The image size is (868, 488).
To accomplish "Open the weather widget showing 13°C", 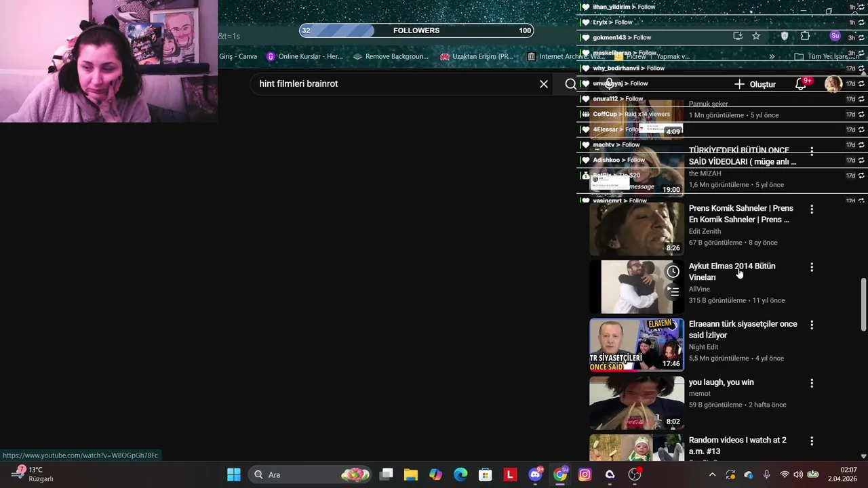I will pyautogui.click(x=33, y=474).
